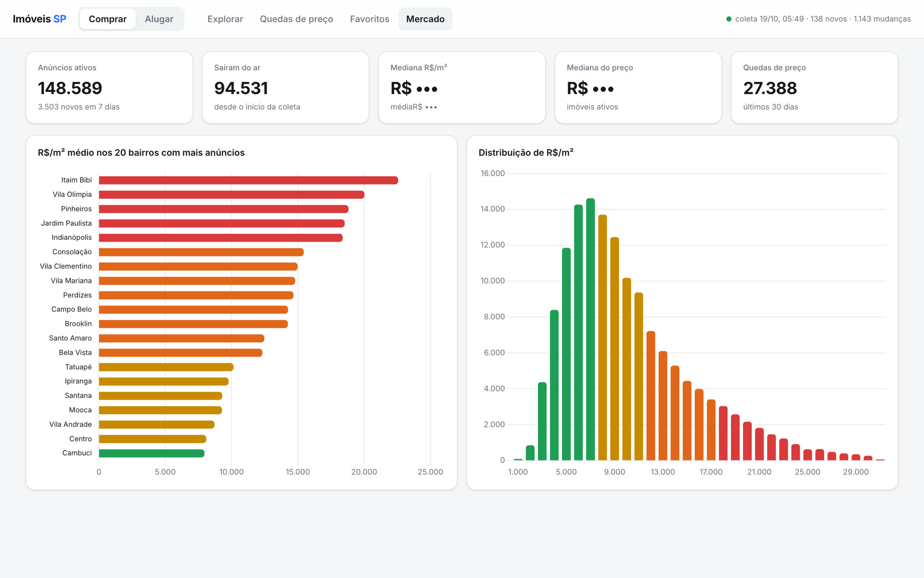
Task: Click the Centro bar
Action: 152,439
